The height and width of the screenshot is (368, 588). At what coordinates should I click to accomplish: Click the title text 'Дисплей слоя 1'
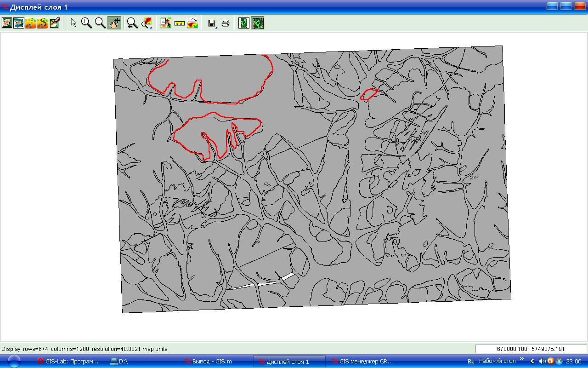pos(39,7)
